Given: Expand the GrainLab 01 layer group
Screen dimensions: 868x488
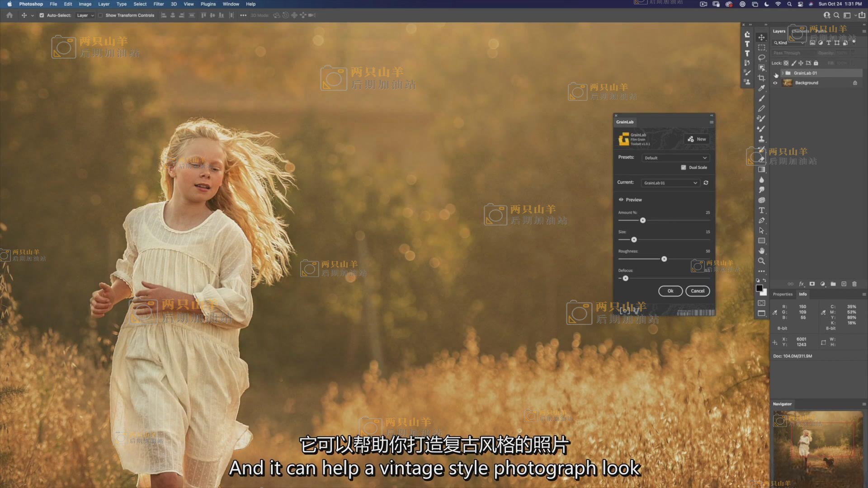Looking at the screenshot, I should pos(782,73).
